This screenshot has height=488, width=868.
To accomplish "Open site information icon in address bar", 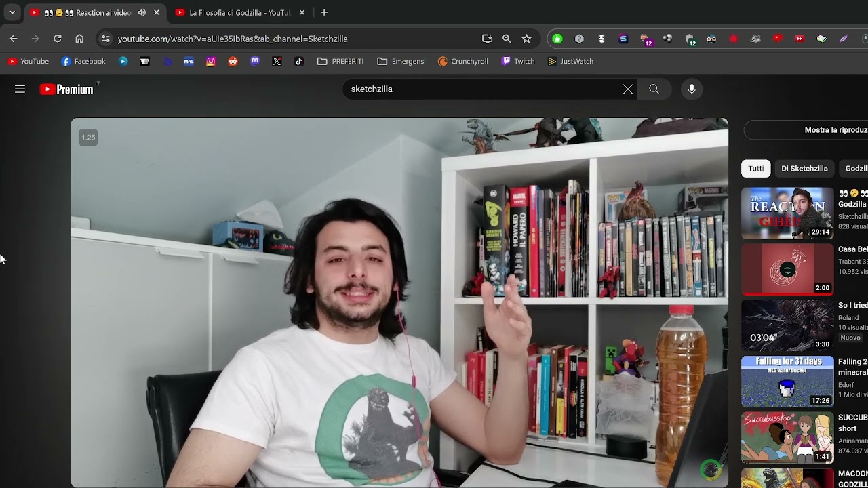I will tap(105, 39).
